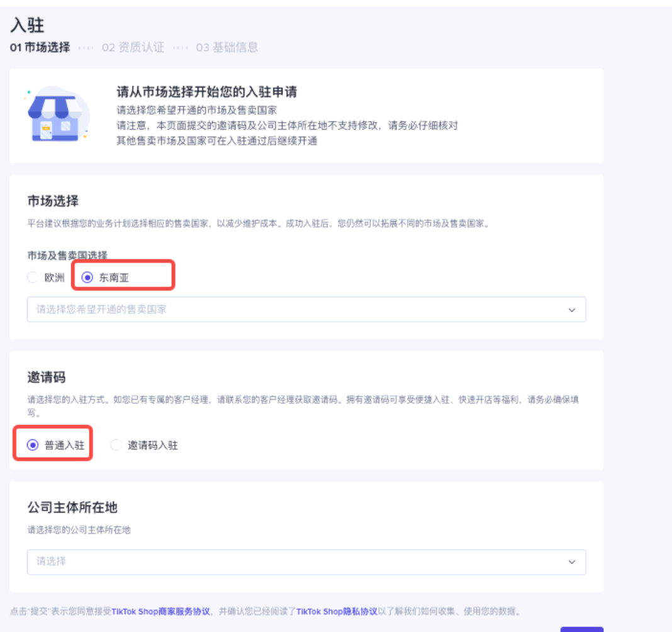
Task: Go to step 01 市场选择
Action: (40, 47)
